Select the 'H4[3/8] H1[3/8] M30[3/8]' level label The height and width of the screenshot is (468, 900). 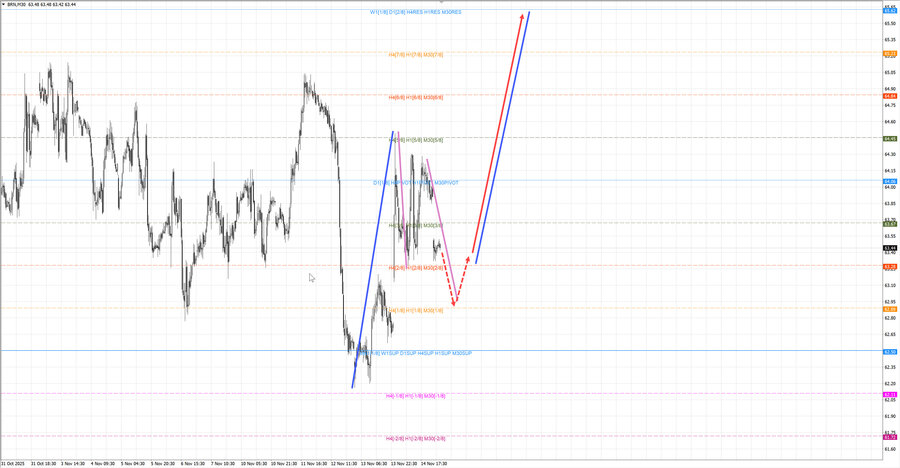coord(416,225)
